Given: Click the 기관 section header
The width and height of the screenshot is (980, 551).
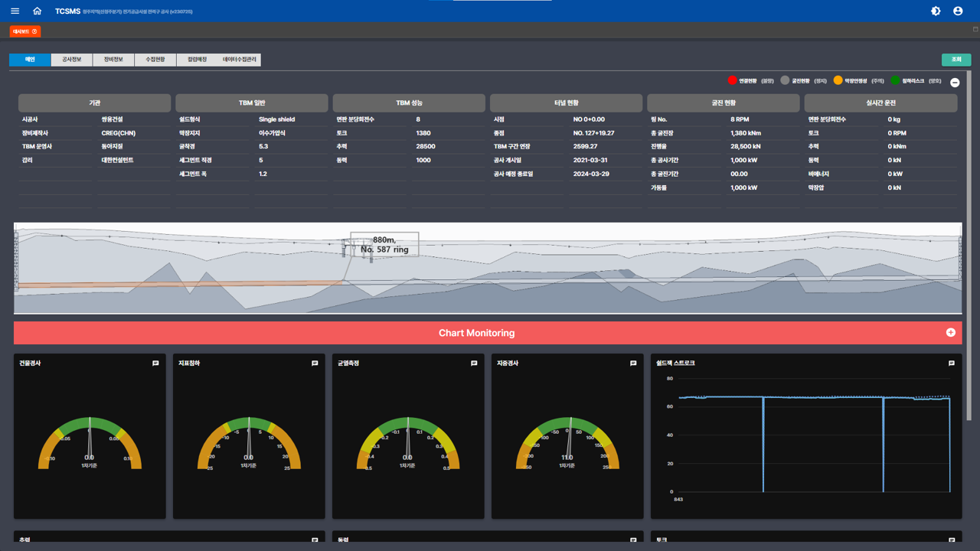Looking at the screenshot, I should pyautogui.click(x=95, y=103).
